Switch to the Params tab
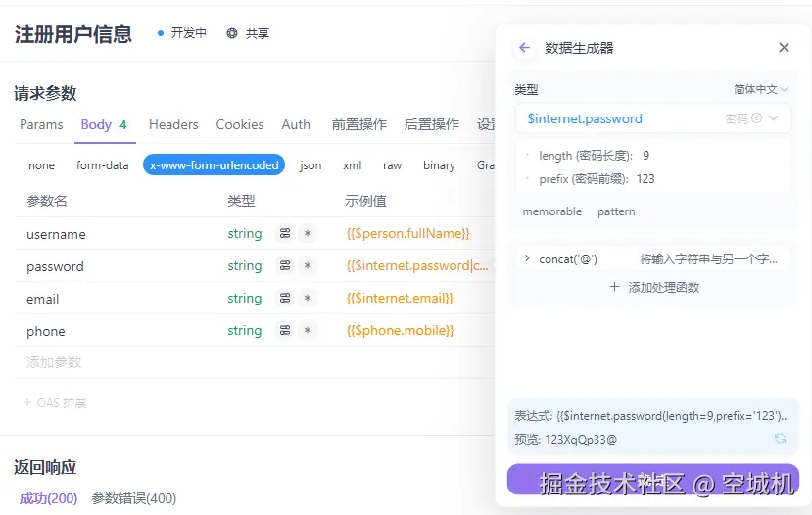This screenshot has width=812, height=515. click(41, 124)
